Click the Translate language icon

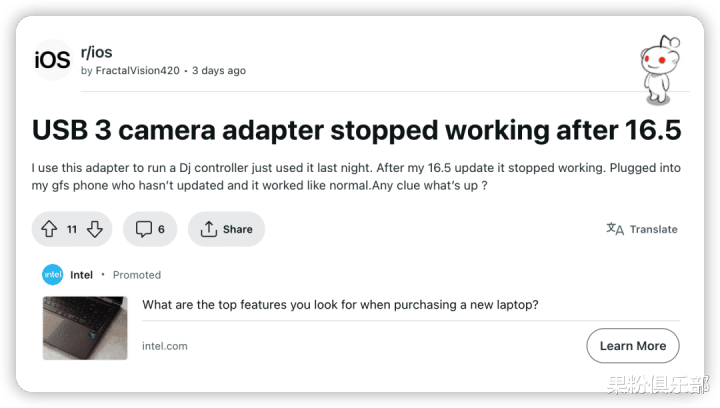(x=615, y=229)
